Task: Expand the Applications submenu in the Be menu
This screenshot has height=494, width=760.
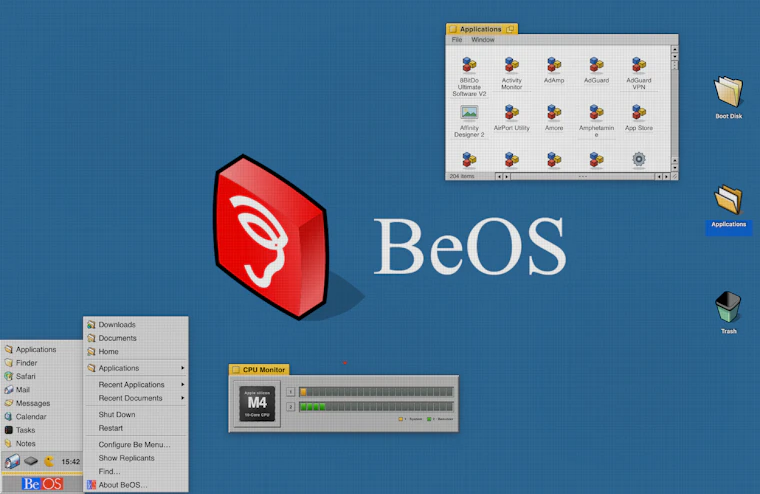Action: point(136,368)
